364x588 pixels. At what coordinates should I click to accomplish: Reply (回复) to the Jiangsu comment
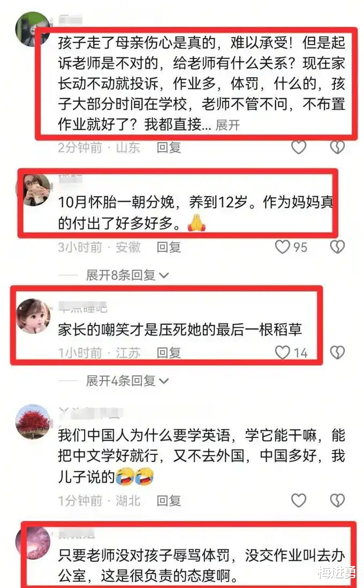pyautogui.click(x=169, y=353)
